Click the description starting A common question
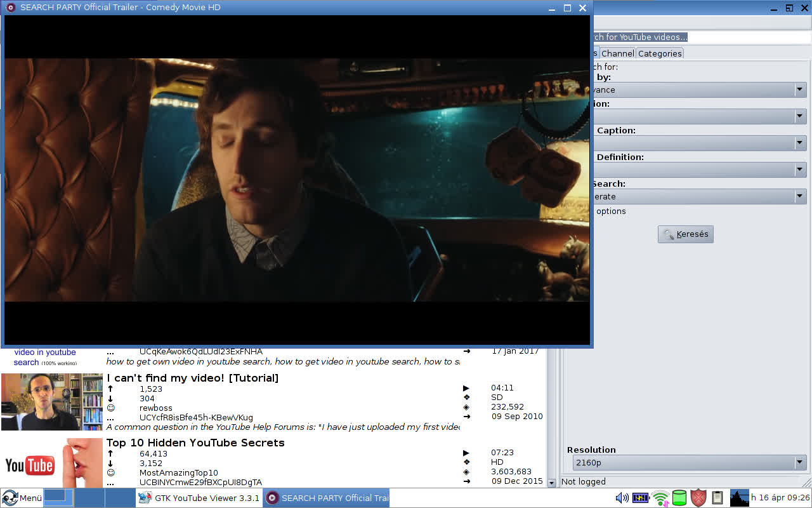812x508 pixels. coord(283,427)
